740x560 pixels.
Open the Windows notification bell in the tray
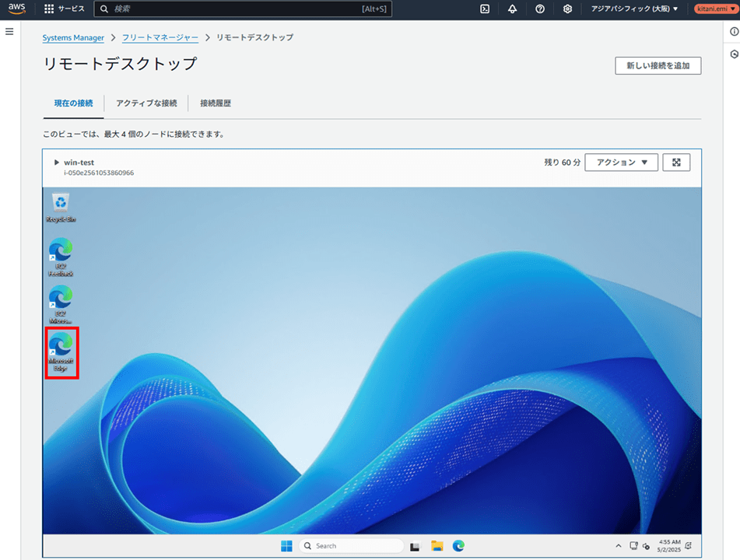[689, 546]
